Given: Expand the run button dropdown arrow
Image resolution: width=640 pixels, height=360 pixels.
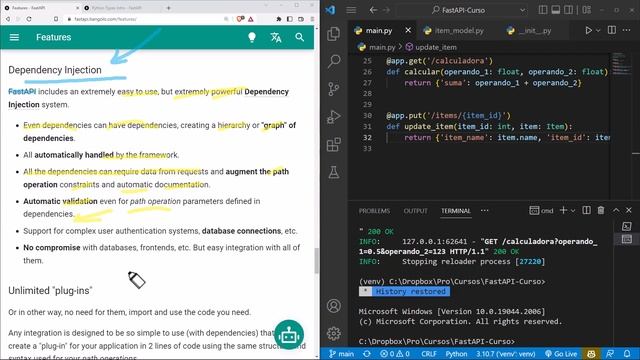Looking at the screenshot, I should pos(598,31).
